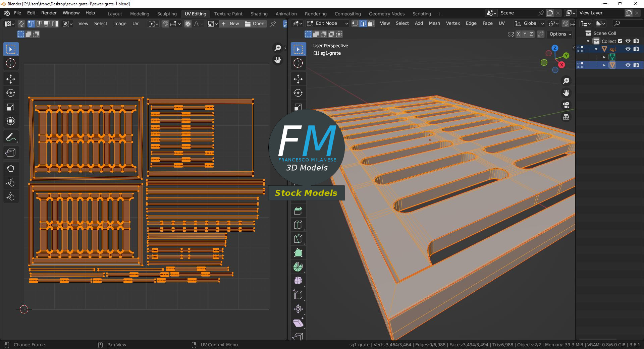This screenshot has height=349, width=644.
Task: Switch to orthographic/perspective grid view icon
Action: tap(566, 117)
